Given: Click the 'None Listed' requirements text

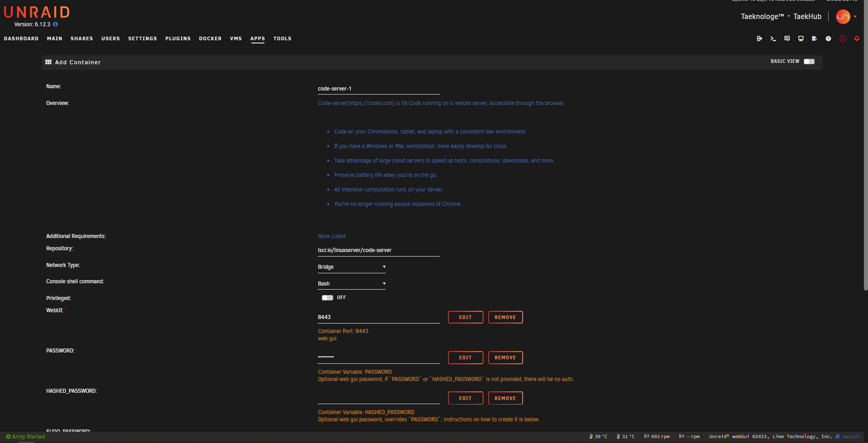Looking at the screenshot, I should 331,236.
